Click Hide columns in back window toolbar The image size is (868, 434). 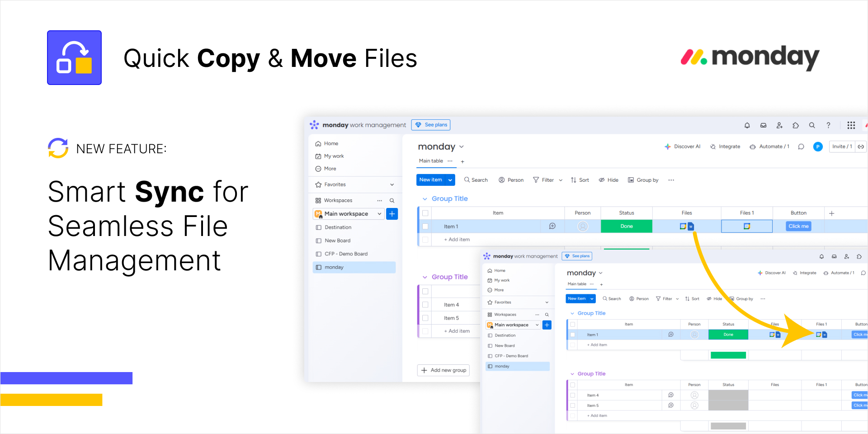click(609, 180)
